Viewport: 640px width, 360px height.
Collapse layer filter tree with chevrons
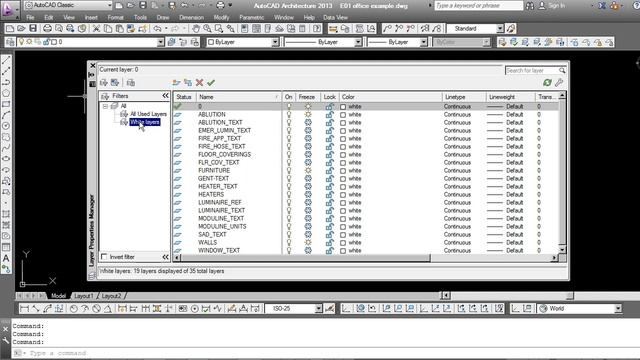point(165,96)
